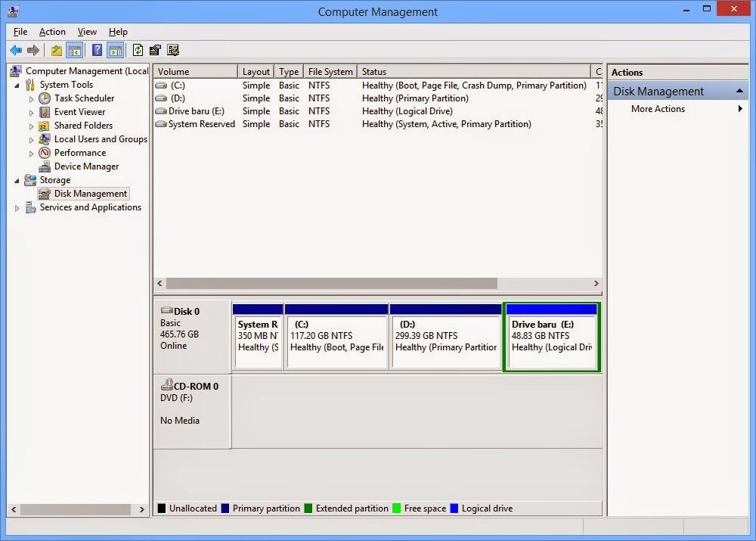Select Local Users and Groups icon
This screenshot has height=541, width=756.
[x=45, y=139]
